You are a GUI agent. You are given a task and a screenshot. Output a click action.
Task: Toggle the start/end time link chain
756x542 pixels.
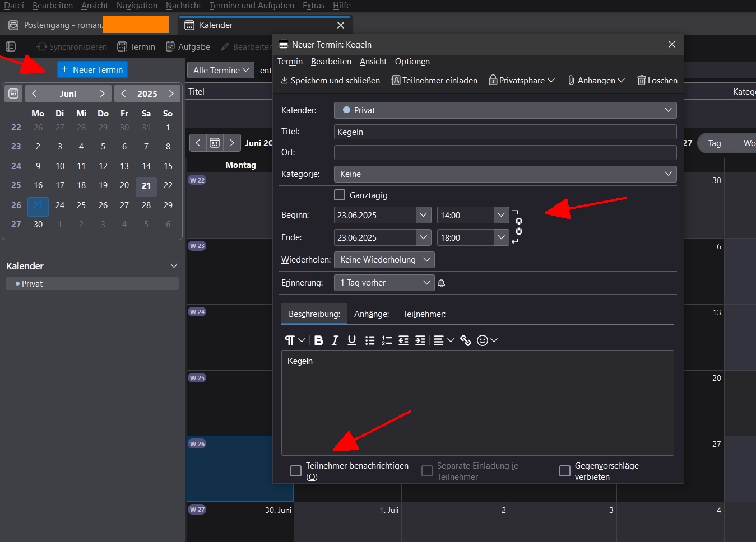tap(518, 226)
